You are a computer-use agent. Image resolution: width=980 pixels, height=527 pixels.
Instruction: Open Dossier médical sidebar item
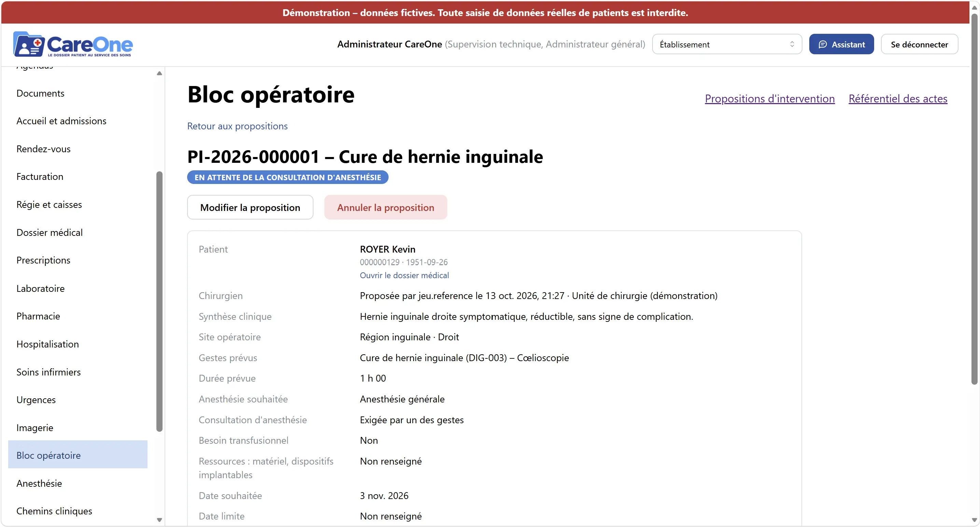coord(78,233)
